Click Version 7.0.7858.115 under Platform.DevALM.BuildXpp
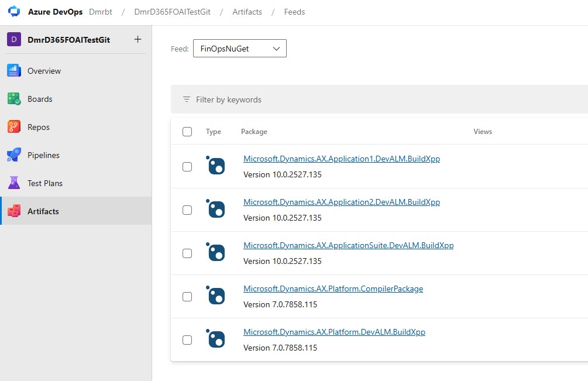 pos(280,348)
